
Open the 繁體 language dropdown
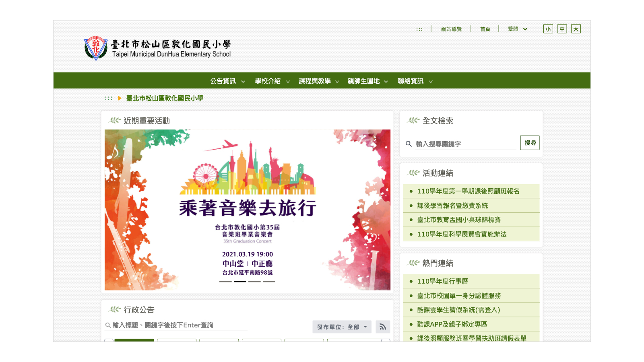point(517,29)
